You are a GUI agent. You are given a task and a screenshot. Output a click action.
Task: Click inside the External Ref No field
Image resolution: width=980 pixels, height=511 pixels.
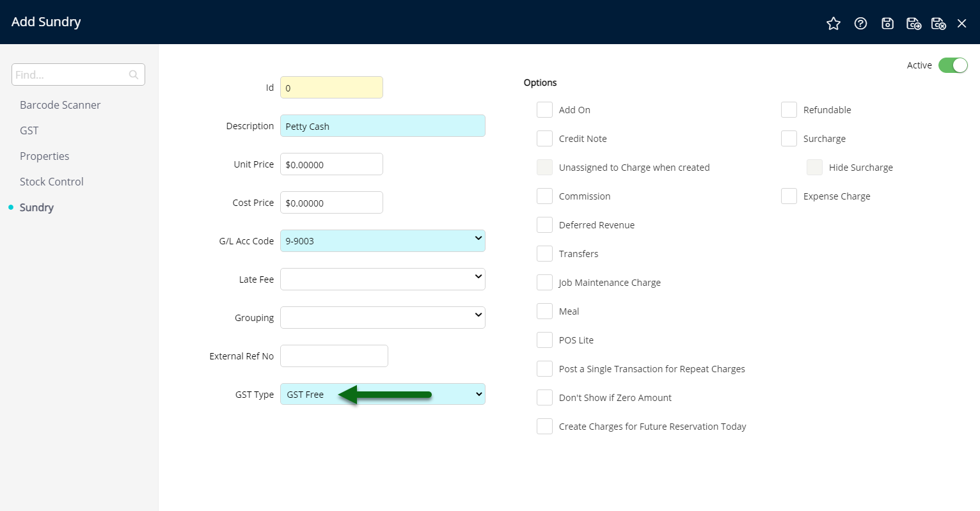pos(333,356)
